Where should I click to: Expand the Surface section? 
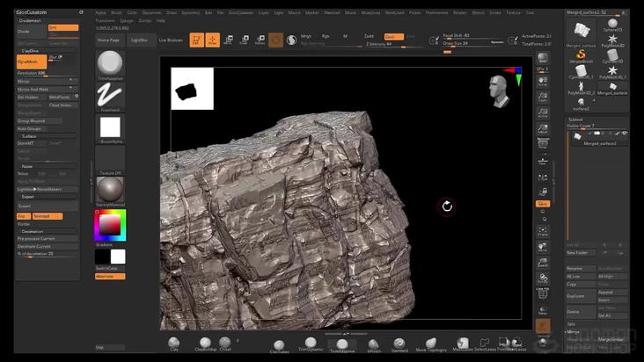point(46,136)
